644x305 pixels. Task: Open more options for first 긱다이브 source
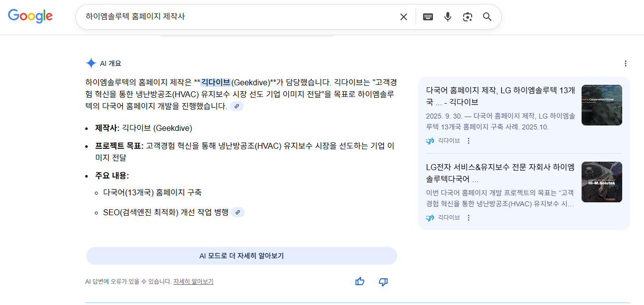click(x=469, y=141)
